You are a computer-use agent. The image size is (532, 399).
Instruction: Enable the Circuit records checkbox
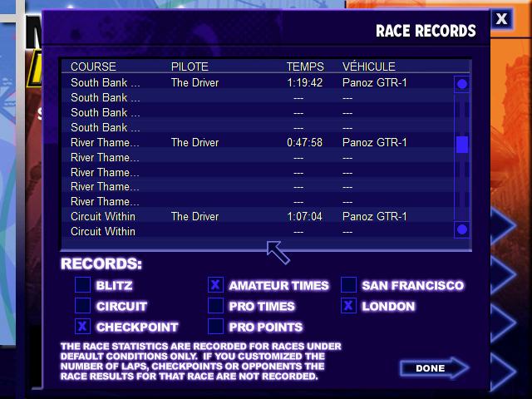coord(82,306)
